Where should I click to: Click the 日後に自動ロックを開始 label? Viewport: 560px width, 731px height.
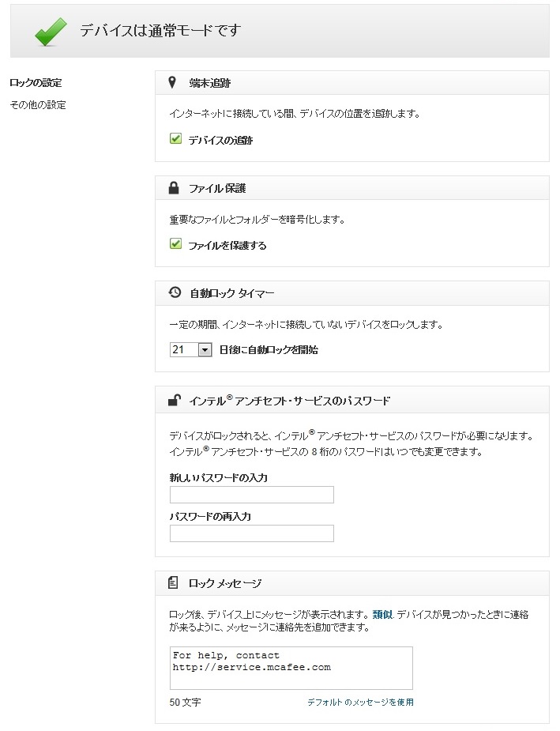coord(269,349)
